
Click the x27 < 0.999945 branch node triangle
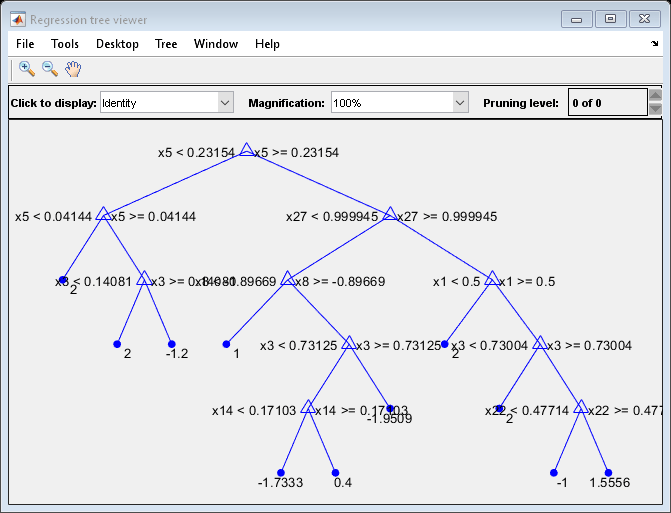tap(390, 214)
